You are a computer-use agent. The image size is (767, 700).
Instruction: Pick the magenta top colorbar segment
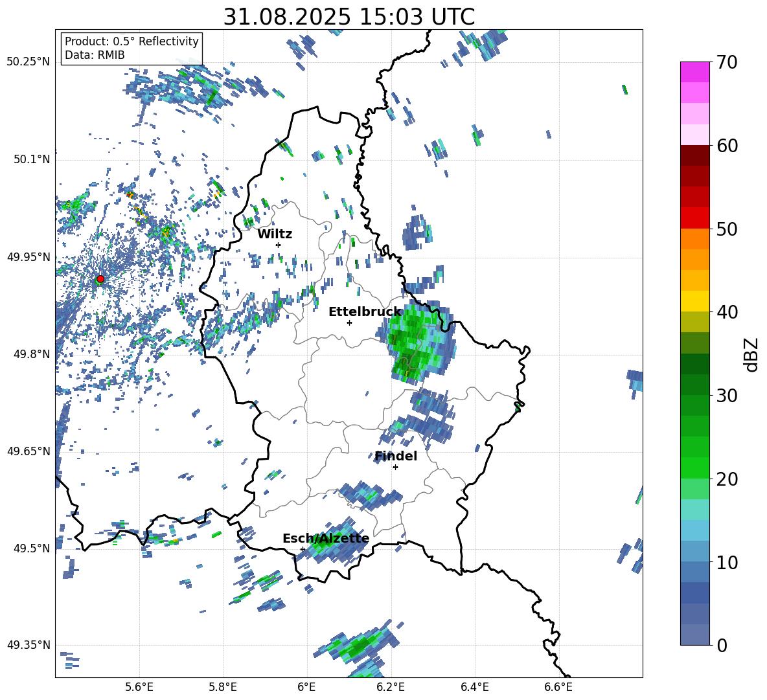coord(694,72)
